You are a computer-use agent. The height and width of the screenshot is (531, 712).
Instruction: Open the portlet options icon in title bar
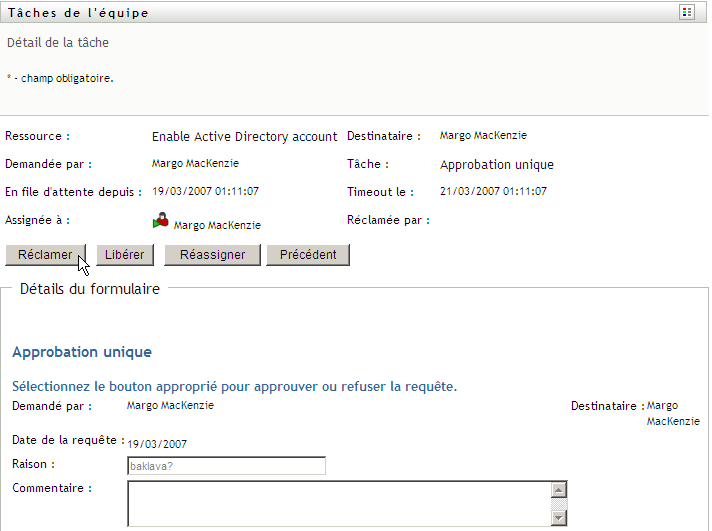[x=687, y=12]
